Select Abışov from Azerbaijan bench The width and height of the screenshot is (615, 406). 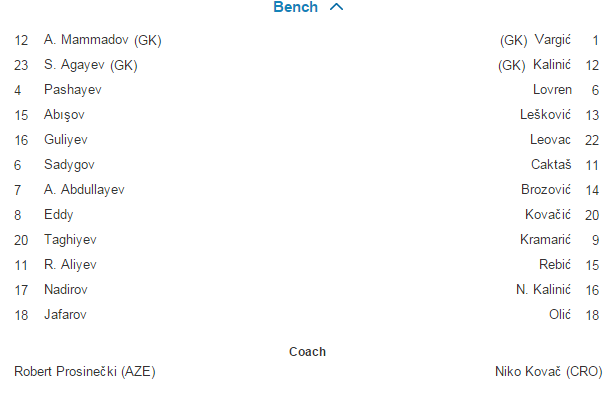pyautogui.click(x=65, y=115)
